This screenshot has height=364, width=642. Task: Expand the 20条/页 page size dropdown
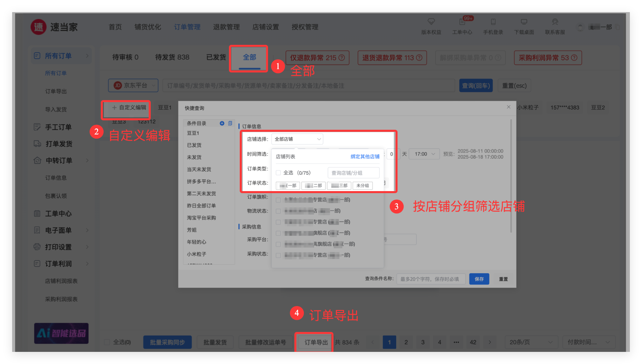(x=531, y=342)
